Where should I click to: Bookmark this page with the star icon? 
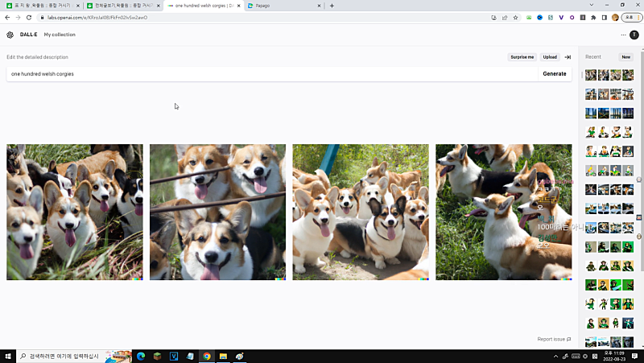tap(515, 17)
